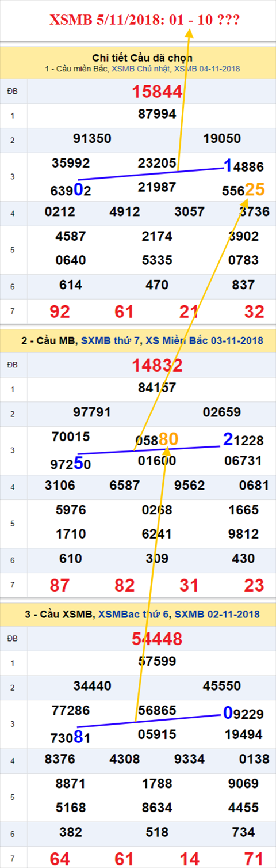This screenshot has height=868, width=276.
Task: Click second prize number 97791
Action: point(92,412)
